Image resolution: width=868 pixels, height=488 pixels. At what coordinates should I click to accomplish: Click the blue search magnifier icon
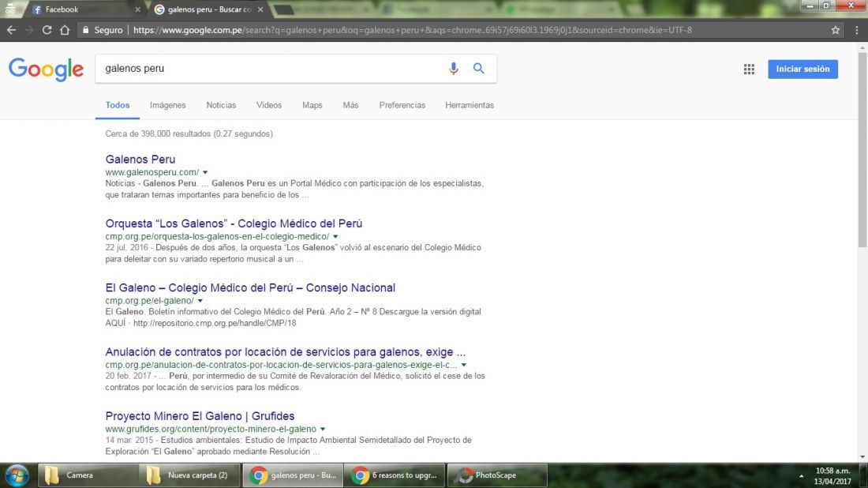point(479,68)
